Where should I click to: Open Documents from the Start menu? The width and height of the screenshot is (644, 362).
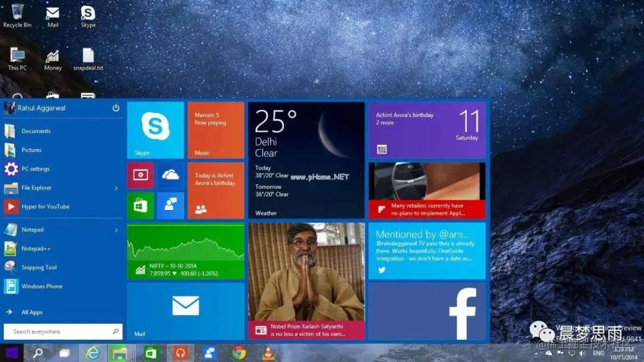point(63,131)
